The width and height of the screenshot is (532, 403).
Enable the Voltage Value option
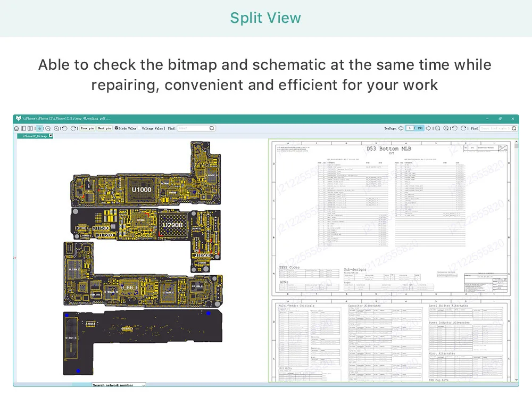pyautogui.click(x=139, y=128)
